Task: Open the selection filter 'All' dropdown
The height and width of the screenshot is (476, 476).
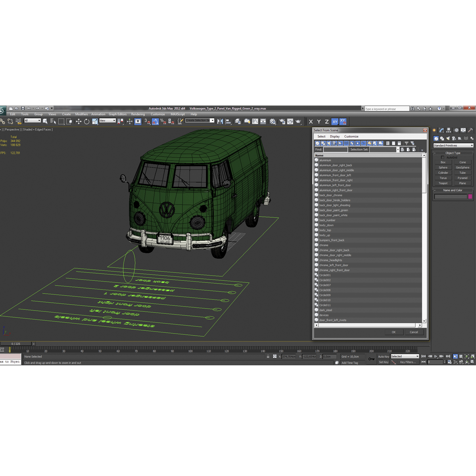Action: [33, 121]
